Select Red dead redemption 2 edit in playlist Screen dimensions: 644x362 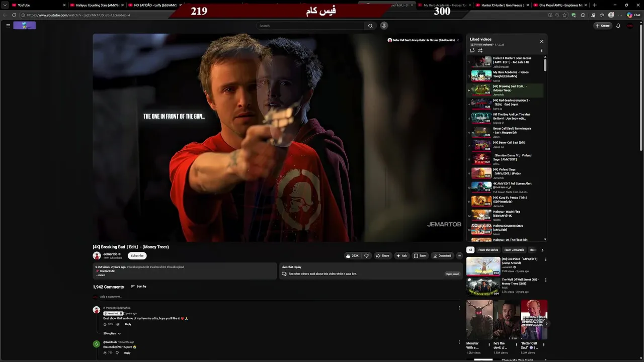coord(505,104)
